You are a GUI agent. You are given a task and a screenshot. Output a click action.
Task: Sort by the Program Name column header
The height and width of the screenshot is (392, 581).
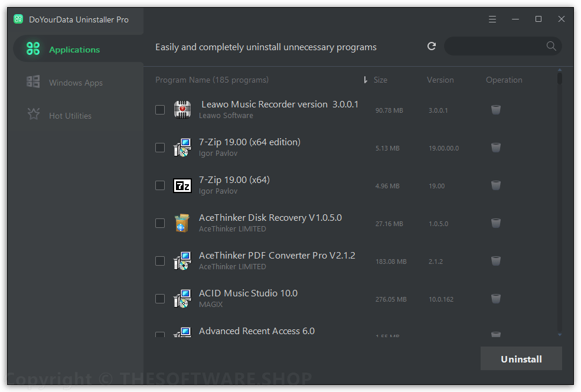(212, 80)
